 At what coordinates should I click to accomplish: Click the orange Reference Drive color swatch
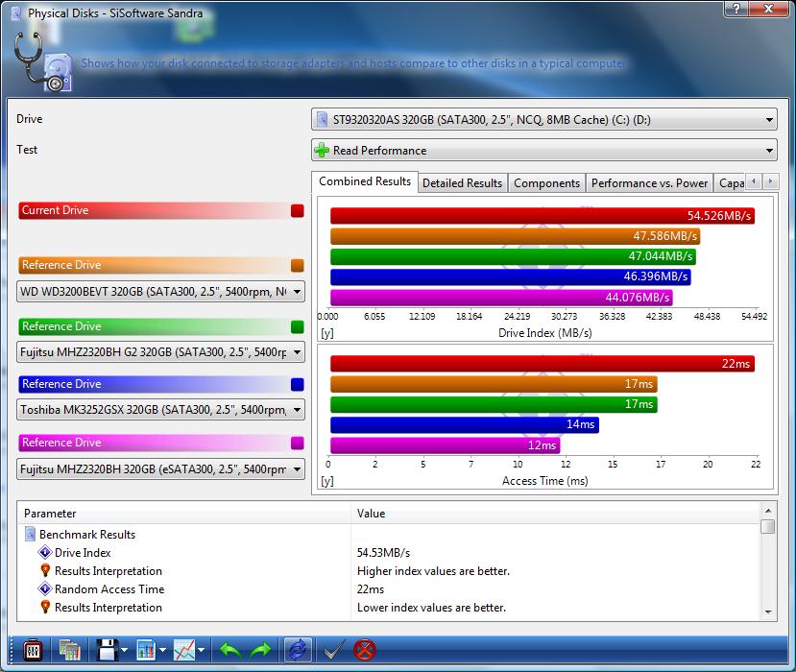point(298,265)
